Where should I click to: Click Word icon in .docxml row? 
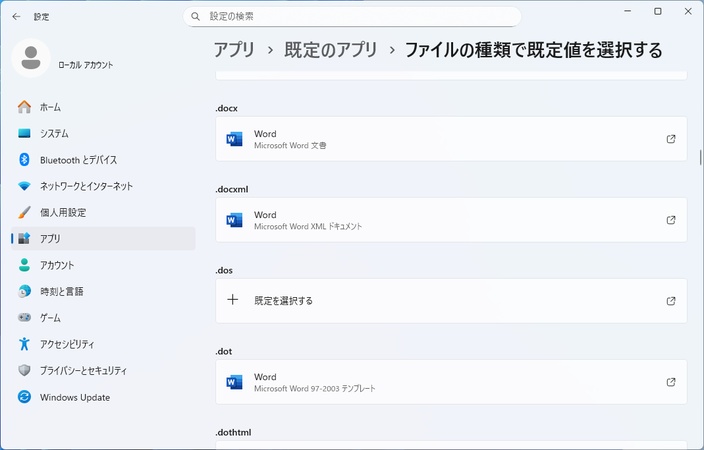tap(234, 220)
